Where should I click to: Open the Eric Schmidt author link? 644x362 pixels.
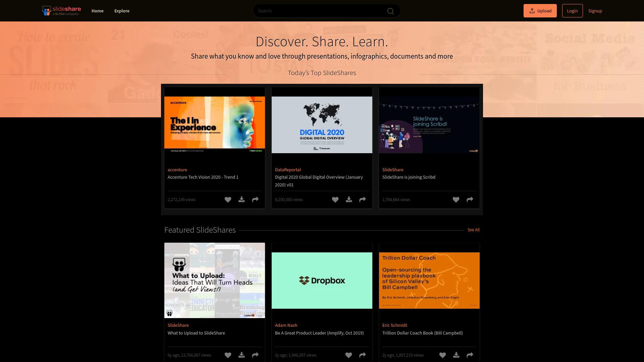[x=395, y=325]
